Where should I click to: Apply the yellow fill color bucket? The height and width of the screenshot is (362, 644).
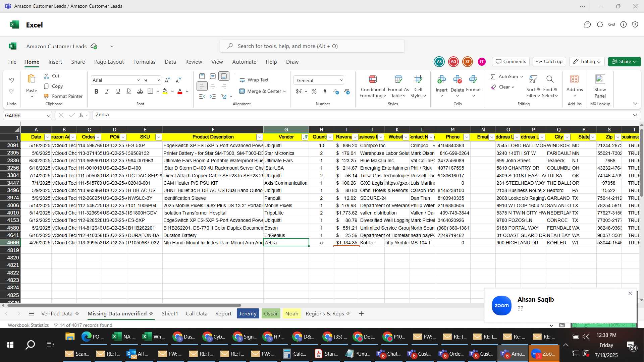pyautogui.click(x=165, y=91)
